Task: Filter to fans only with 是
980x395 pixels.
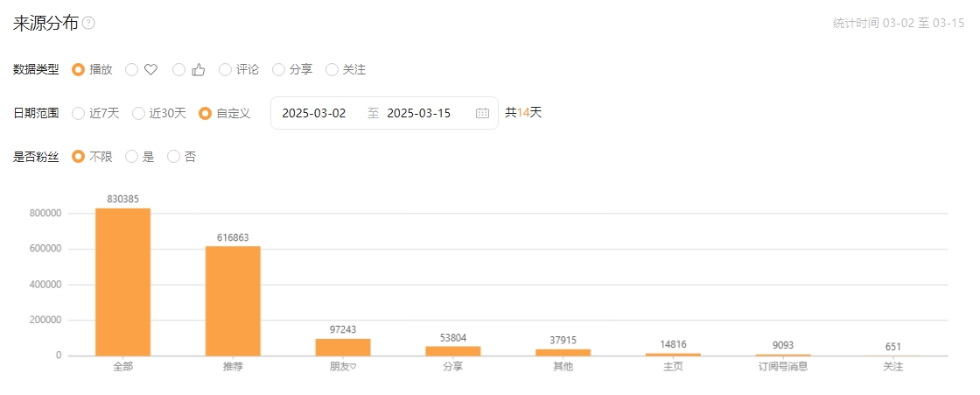Action: click(x=132, y=157)
